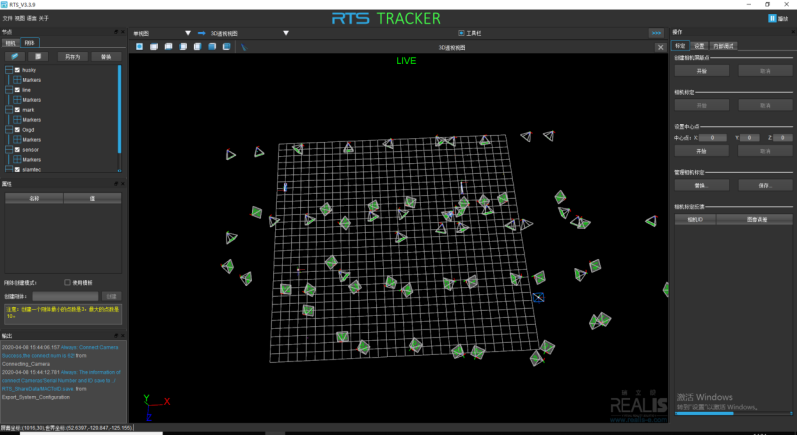Float the 输出 panel with its undock icon
The height and width of the screenshot is (435, 797).
click(116, 335)
